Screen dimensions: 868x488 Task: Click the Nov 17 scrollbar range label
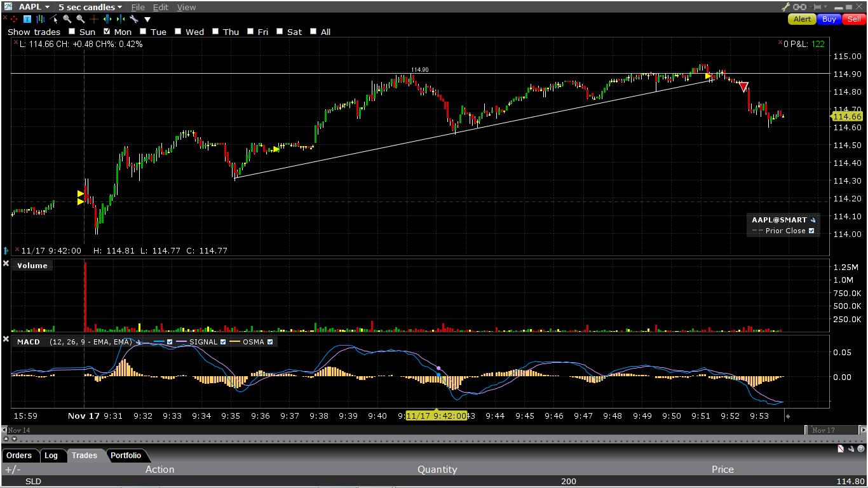point(823,430)
